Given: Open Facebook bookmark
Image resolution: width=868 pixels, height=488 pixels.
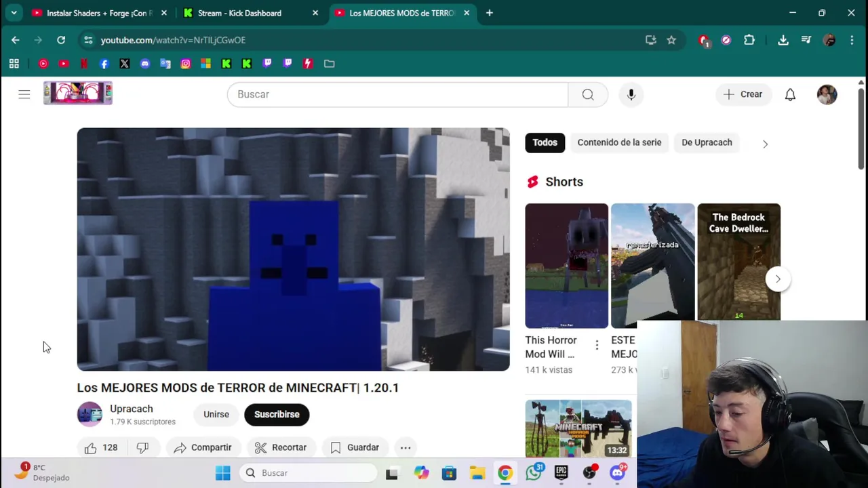Looking at the screenshot, I should pyautogui.click(x=104, y=64).
